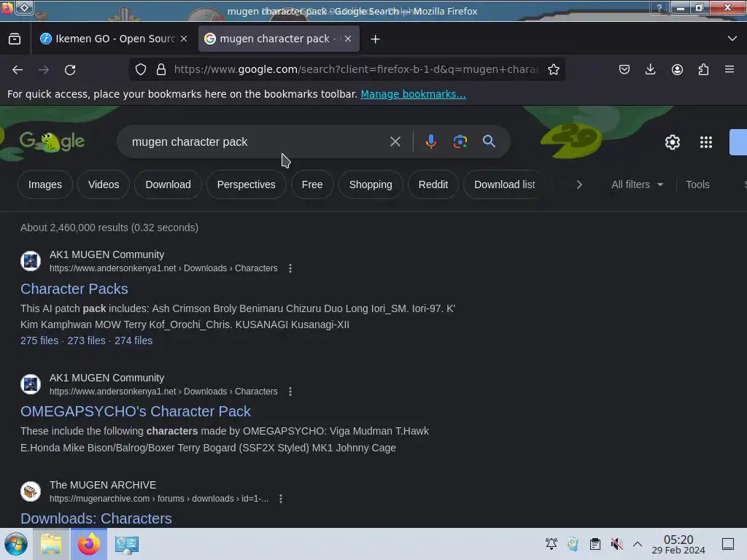The width and height of the screenshot is (747, 560).
Task: Close the mugen character pack tab
Action: [348, 39]
